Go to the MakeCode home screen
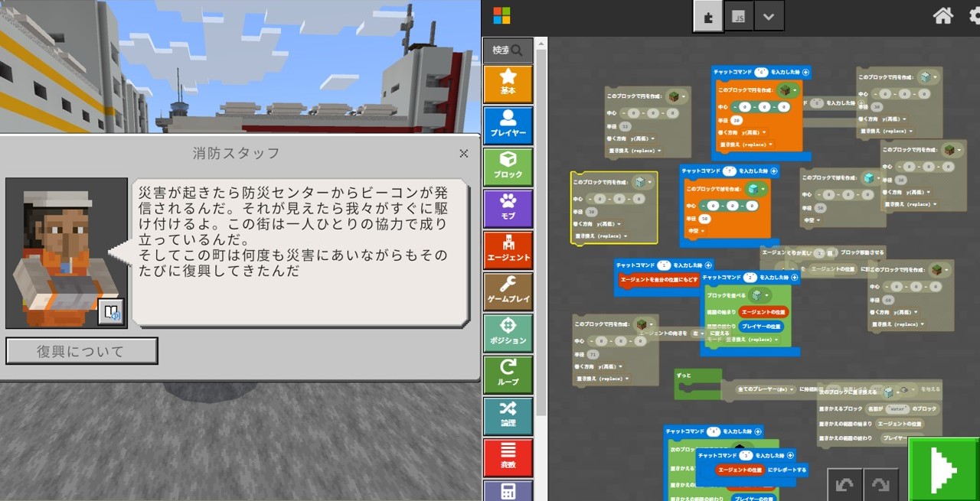This screenshot has width=980, height=501. (x=943, y=15)
